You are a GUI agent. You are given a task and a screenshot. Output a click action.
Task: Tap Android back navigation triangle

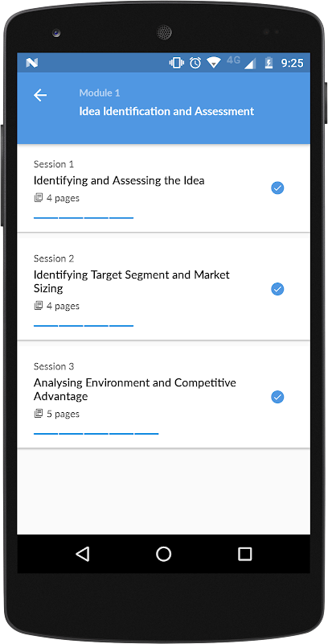tap(83, 554)
